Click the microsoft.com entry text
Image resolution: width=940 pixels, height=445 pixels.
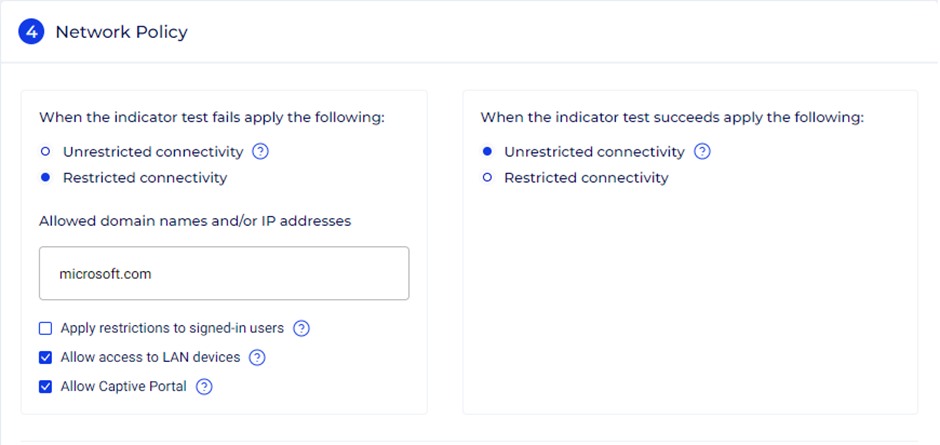(105, 273)
